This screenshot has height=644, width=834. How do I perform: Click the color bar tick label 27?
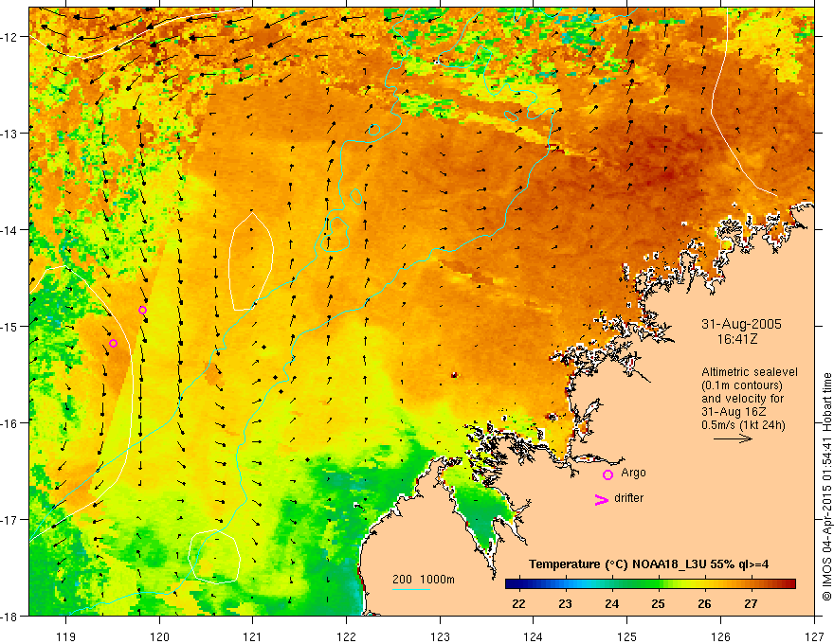(751, 604)
